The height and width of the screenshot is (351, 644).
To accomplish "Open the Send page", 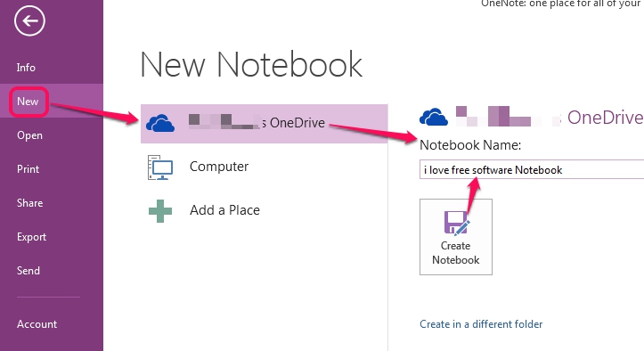I will pyautogui.click(x=29, y=271).
